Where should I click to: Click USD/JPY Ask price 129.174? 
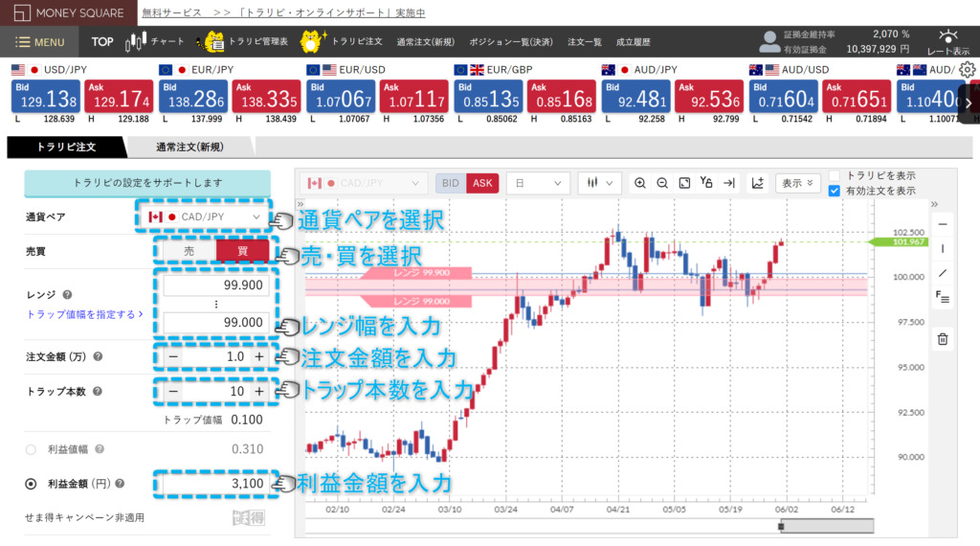pyautogui.click(x=119, y=97)
